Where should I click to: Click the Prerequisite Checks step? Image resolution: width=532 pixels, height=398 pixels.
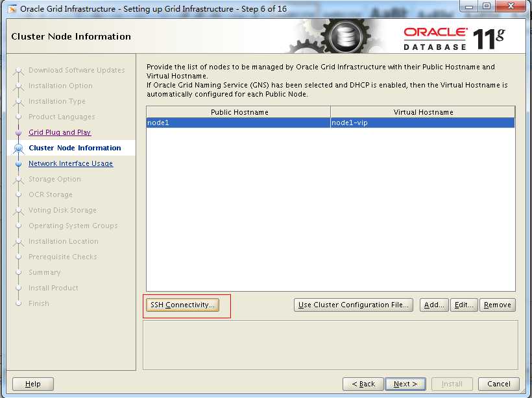(x=63, y=257)
